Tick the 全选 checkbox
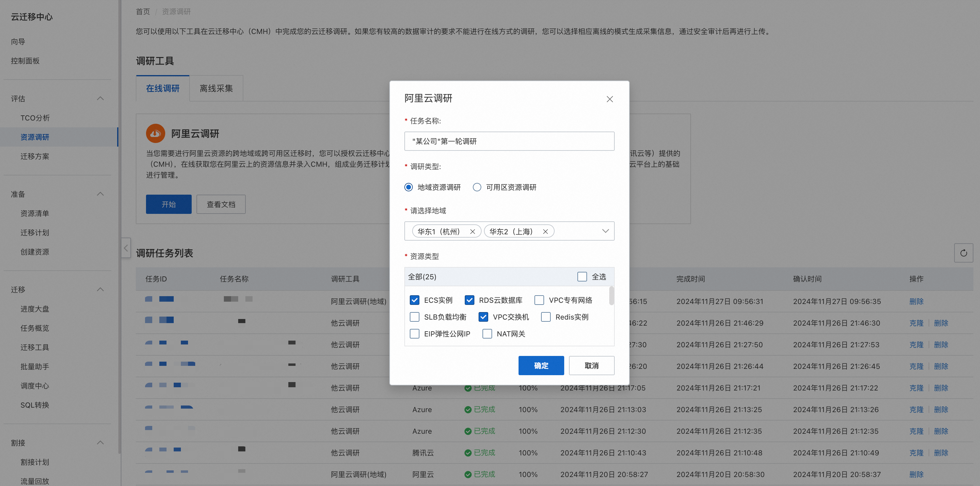980x486 pixels. (582, 276)
